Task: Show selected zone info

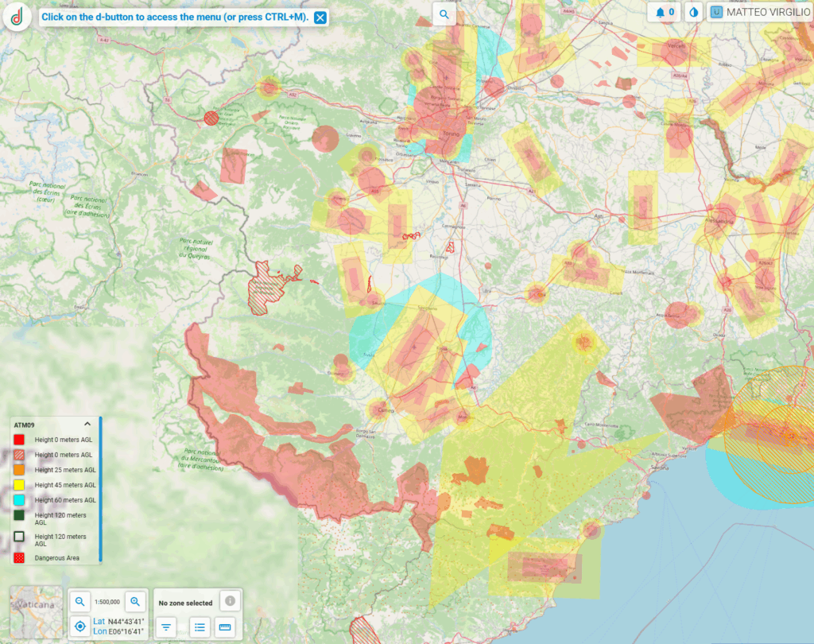Action: click(230, 601)
